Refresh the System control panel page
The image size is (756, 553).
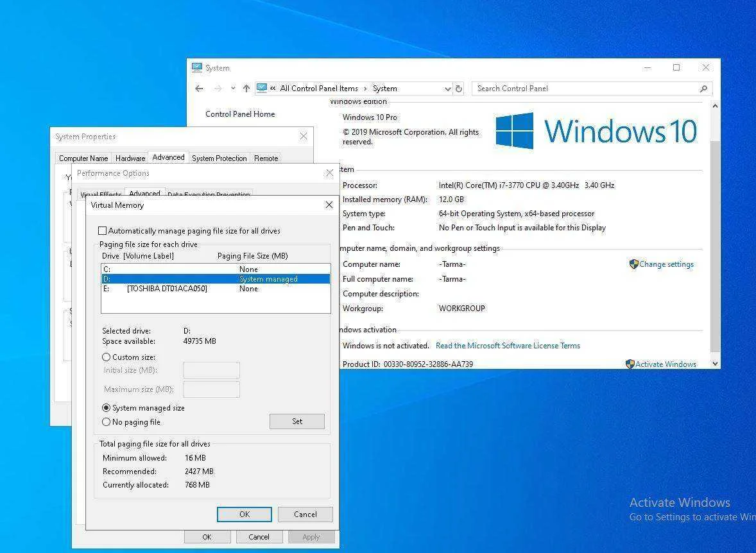459,89
